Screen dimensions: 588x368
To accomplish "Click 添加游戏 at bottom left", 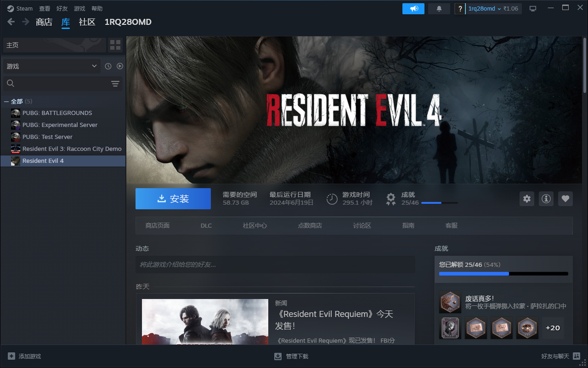I will tap(24, 356).
